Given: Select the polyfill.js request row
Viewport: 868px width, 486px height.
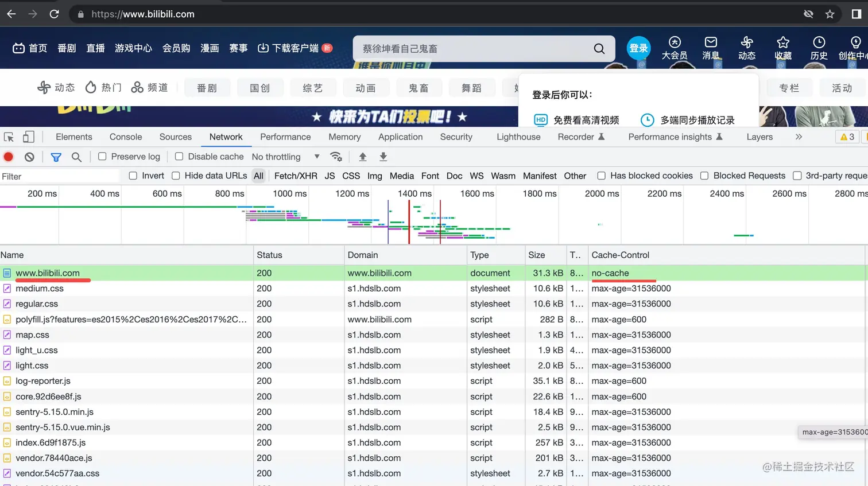Looking at the screenshot, I should point(433,320).
